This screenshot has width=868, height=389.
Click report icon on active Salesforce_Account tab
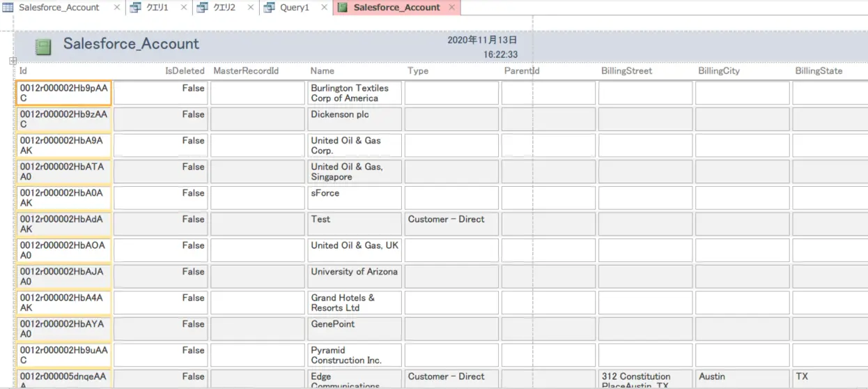point(342,8)
